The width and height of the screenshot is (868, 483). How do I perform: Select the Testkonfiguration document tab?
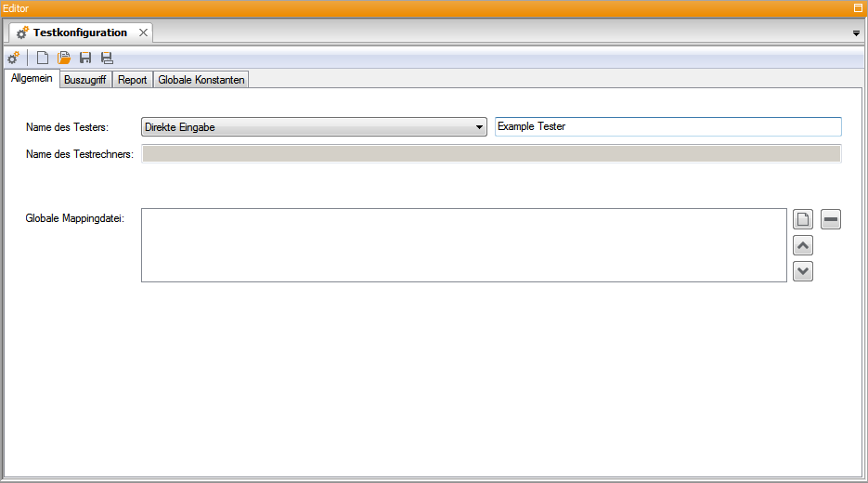[x=80, y=33]
